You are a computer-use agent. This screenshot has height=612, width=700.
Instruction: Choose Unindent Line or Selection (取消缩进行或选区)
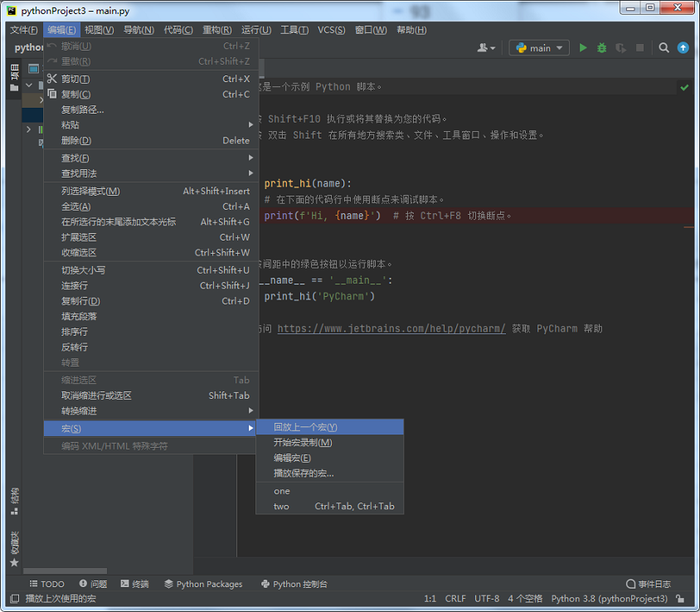[x=151, y=396]
